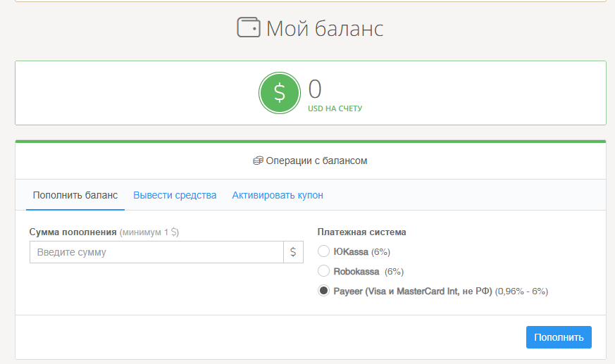This screenshot has width=615, height=364.
Task: Click the blue Пополнить button
Action: pos(559,337)
